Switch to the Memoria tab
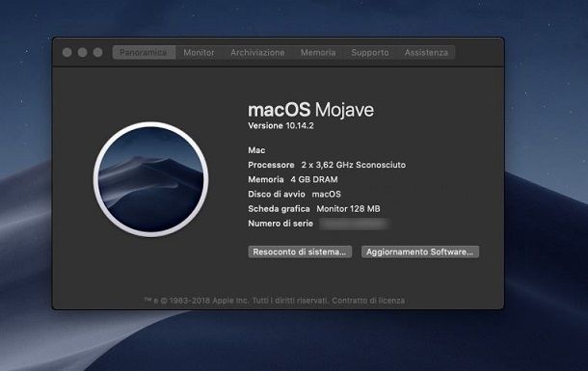Viewport: 588px width, 371px height. [318, 52]
